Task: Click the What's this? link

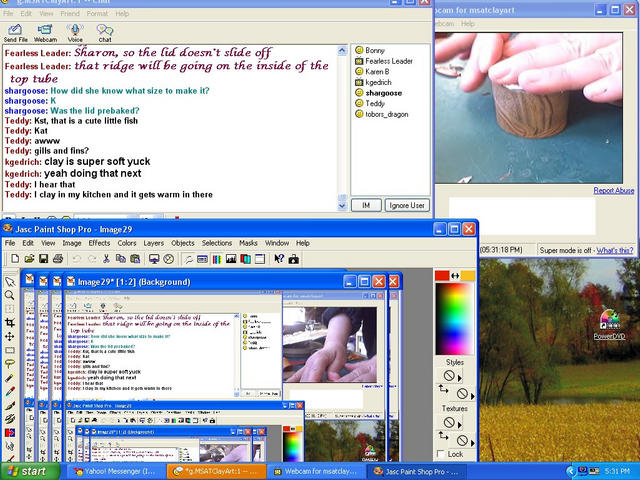Action: (615, 250)
